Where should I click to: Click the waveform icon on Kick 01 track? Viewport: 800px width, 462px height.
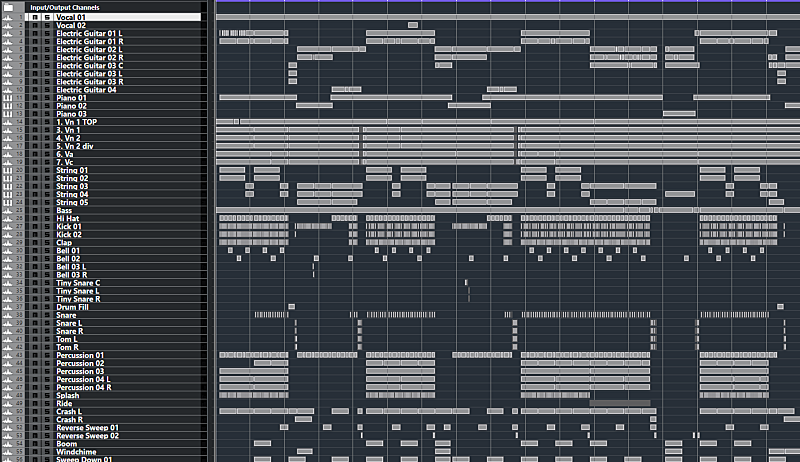point(9,227)
